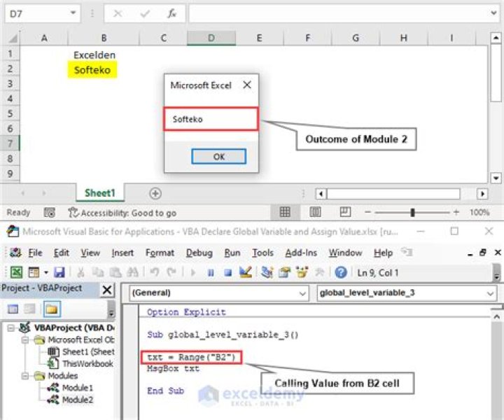Run the macro with play icon

click(x=193, y=273)
